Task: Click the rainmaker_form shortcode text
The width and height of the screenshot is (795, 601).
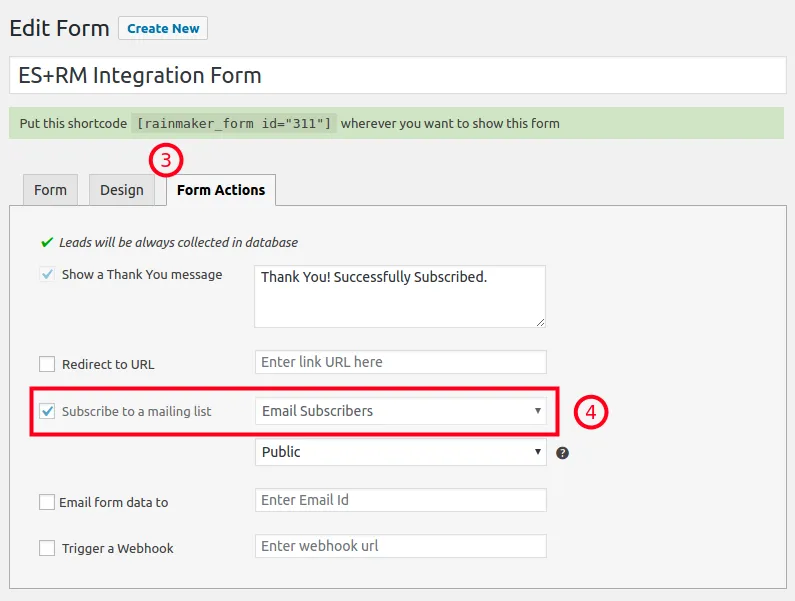Action: [234, 123]
